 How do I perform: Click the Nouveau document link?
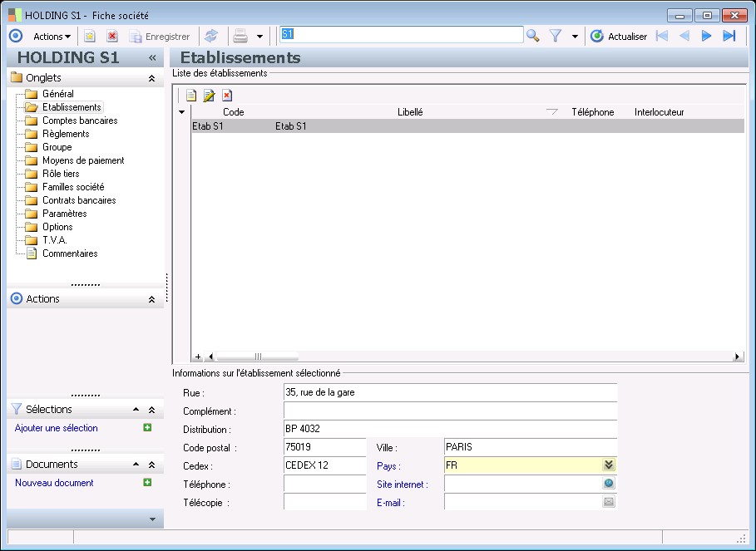[54, 483]
